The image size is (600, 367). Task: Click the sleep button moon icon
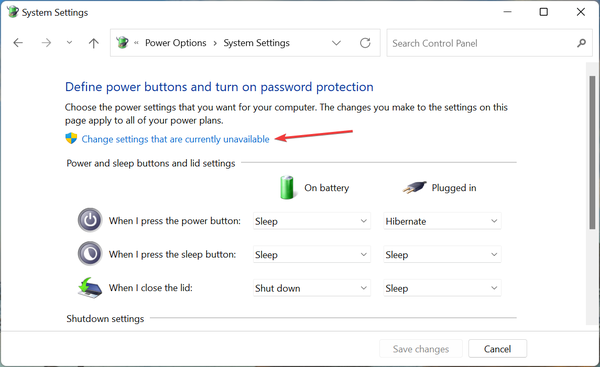point(90,254)
